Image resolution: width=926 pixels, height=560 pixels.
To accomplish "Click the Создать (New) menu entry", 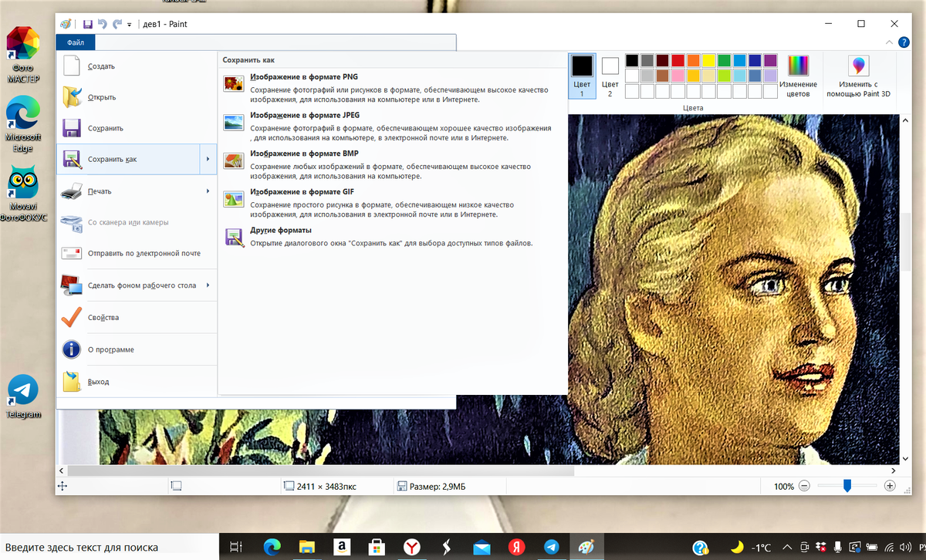I will 137,66.
